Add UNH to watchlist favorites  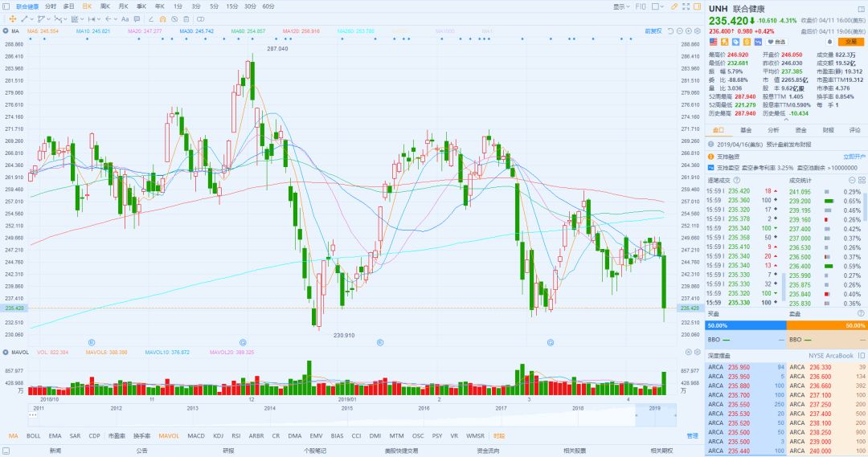tap(776, 42)
